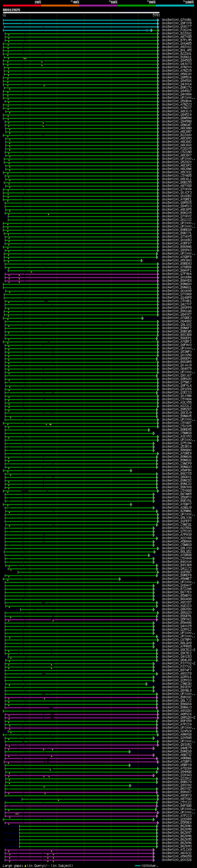This screenshot has height=868, width=197.
Task: Select label UniRef100_B5M9E4
Action: [176, 823]
